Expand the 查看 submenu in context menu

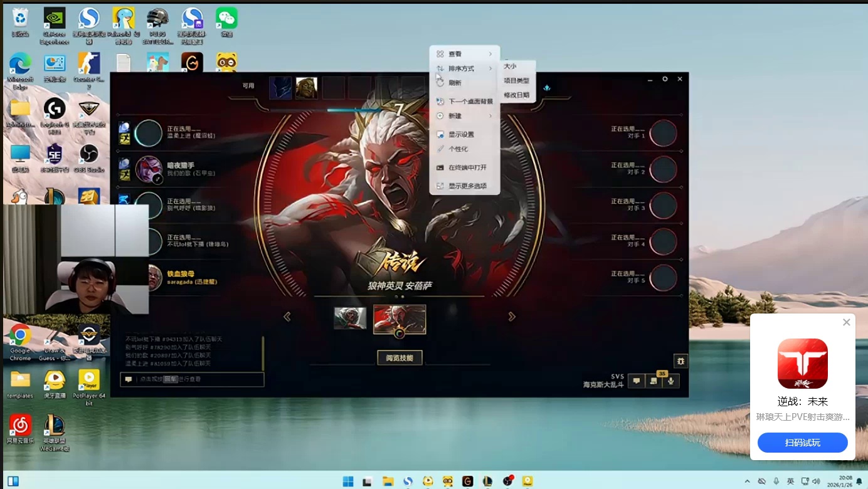tap(465, 54)
